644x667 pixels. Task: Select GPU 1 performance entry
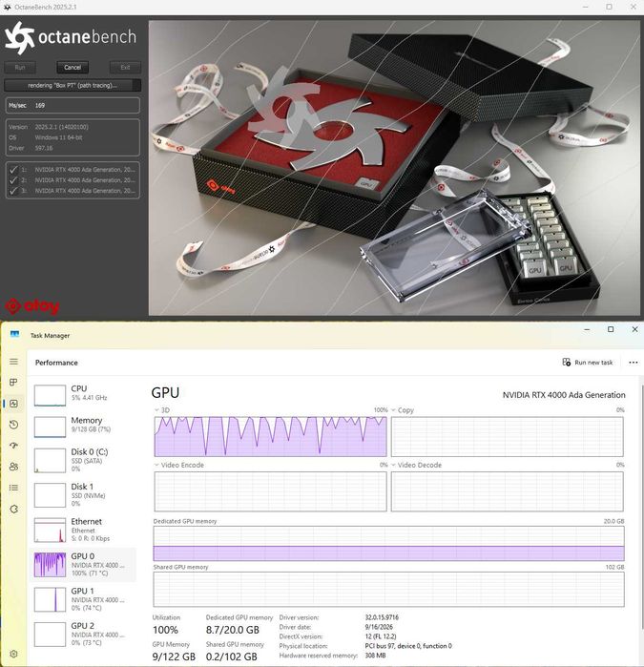(83, 599)
